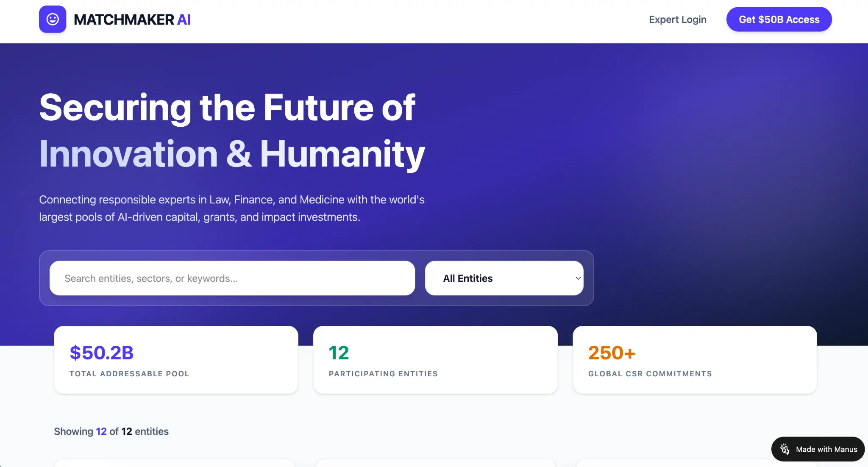Click the "Securing the Future of" headline
Screen dimensions: 868x467
[227, 108]
